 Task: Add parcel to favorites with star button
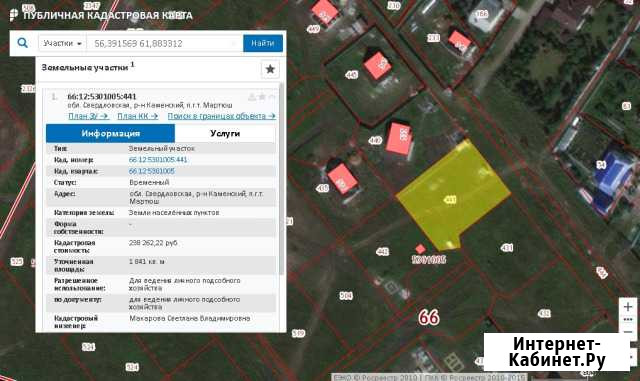270,69
